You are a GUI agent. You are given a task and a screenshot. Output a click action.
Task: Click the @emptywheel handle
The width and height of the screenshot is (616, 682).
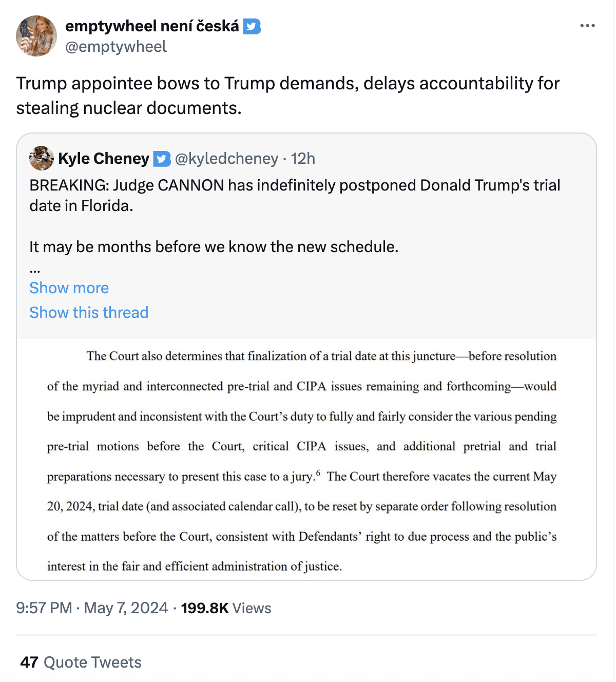pyautogui.click(x=116, y=47)
